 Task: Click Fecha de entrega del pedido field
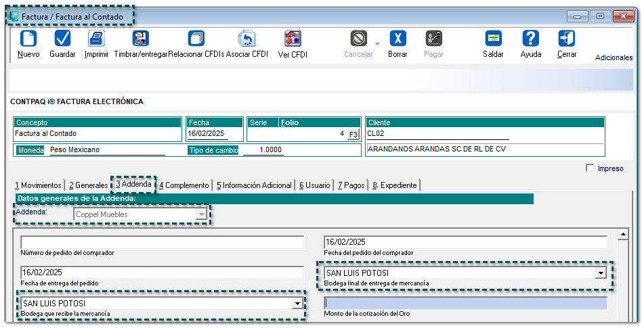pos(163,273)
